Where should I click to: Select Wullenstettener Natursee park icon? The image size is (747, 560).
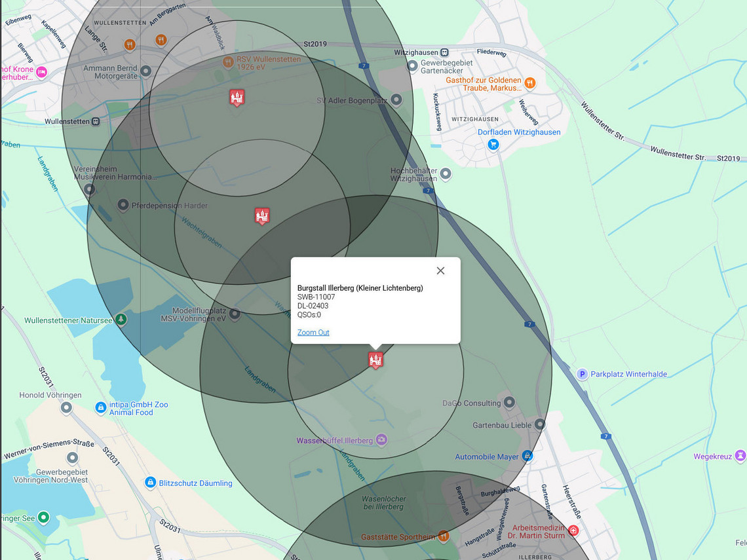[121, 319]
